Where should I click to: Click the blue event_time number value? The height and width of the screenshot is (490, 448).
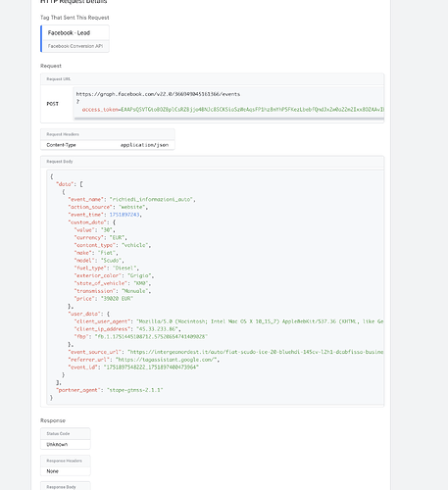(x=124, y=215)
